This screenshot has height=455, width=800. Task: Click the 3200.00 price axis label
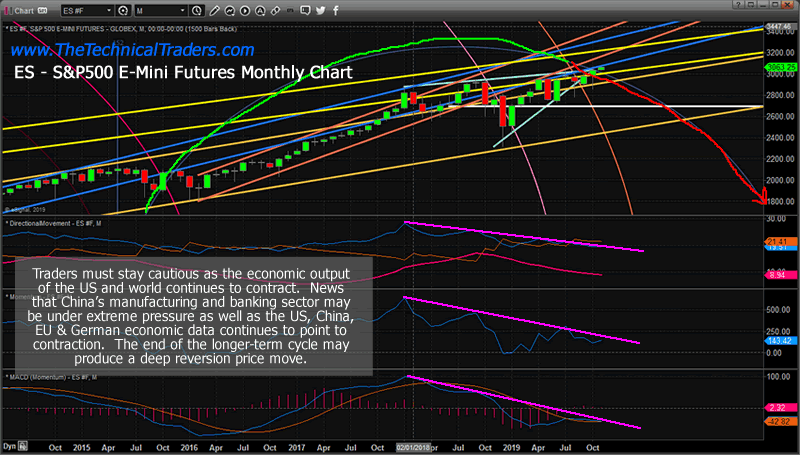pyautogui.click(x=780, y=53)
